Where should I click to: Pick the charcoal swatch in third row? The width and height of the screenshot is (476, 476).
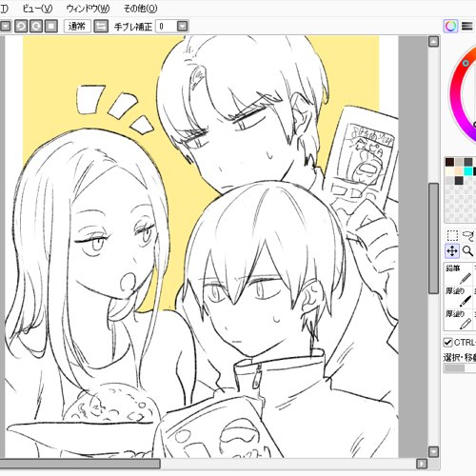(459, 181)
